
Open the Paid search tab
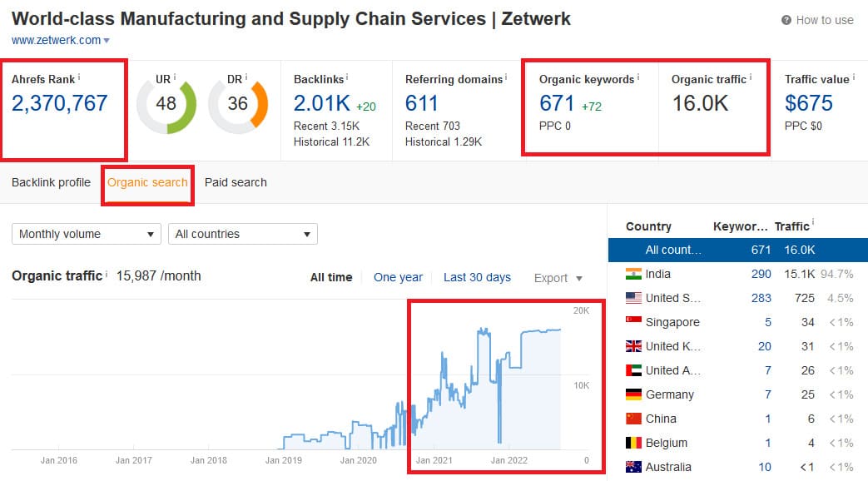pyautogui.click(x=236, y=182)
